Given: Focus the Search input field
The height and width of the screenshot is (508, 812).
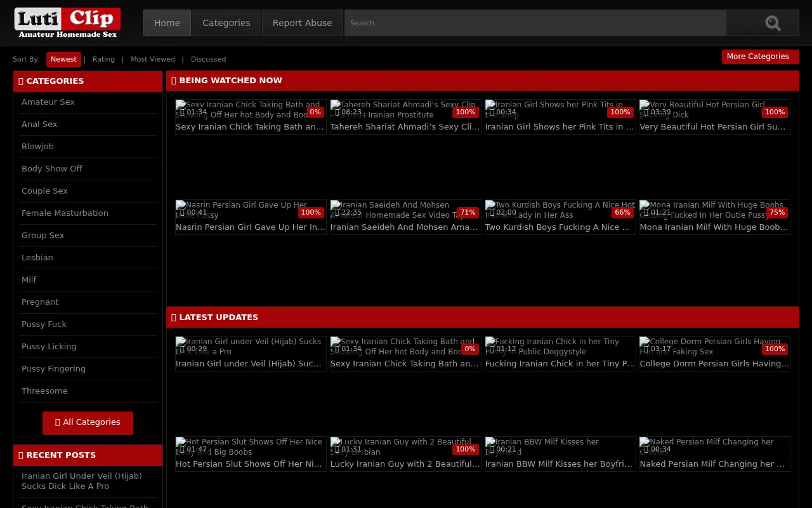Looking at the screenshot, I should [x=535, y=23].
